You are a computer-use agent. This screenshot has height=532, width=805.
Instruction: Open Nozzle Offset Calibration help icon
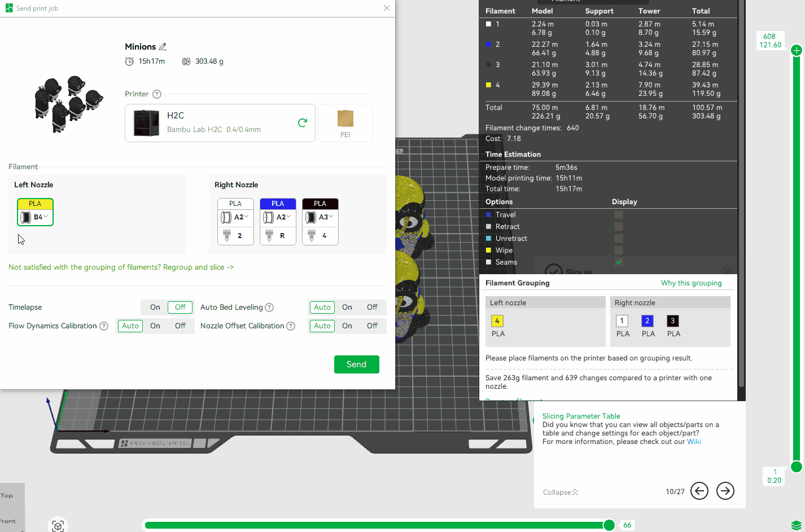coord(291,326)
